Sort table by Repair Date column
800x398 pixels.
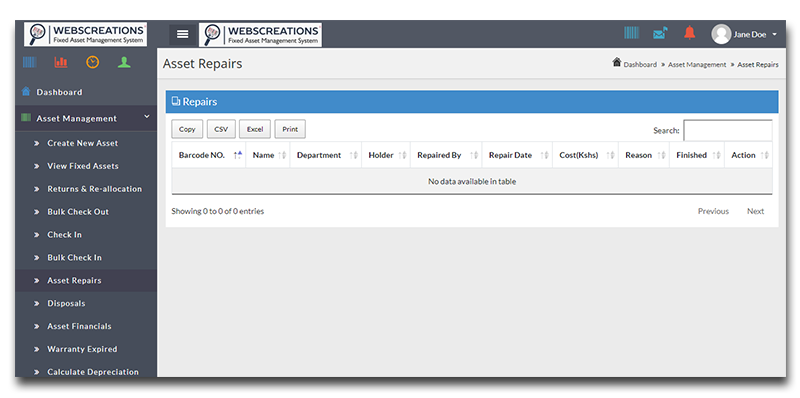pyautogui.click(x=517, y=155)
